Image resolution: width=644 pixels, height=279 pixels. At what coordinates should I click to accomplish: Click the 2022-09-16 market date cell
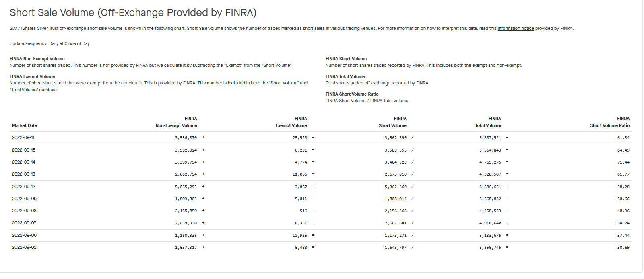pos(24,137)
